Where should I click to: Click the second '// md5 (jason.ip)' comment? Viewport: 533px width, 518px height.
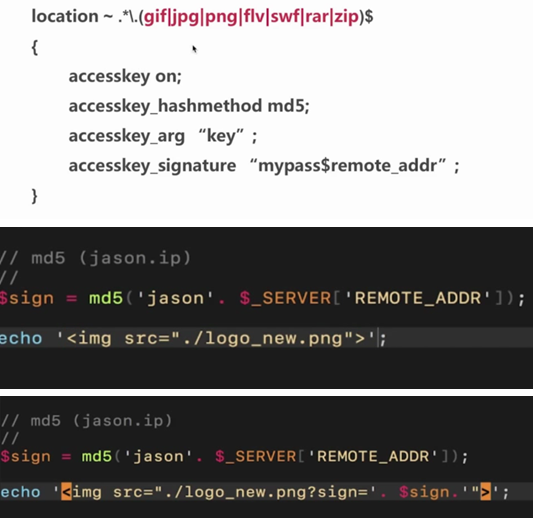[86, 421]
